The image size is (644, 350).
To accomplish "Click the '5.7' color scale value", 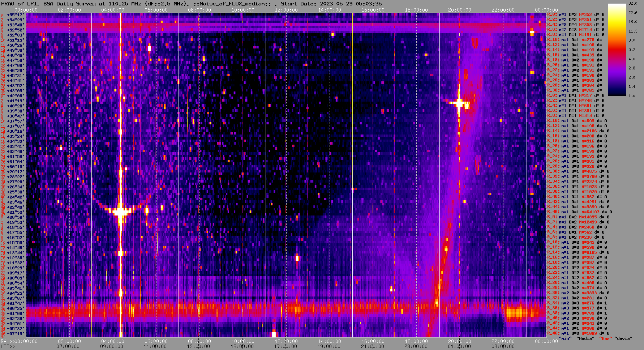I will [x=632, y=50].
